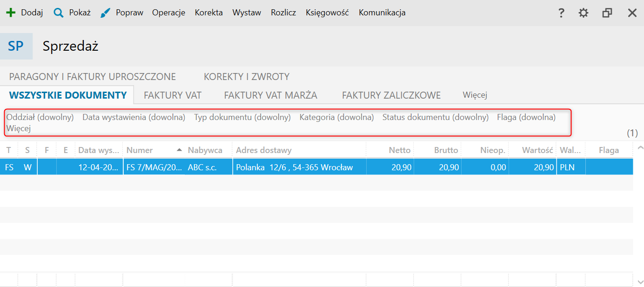644x287 pixels.
Task: Open the Księgowość menu
Action: [x=327, y=13]
